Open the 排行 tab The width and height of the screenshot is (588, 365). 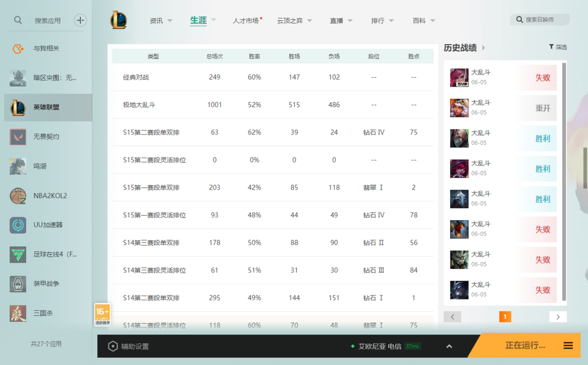click(x=378, y=21)
